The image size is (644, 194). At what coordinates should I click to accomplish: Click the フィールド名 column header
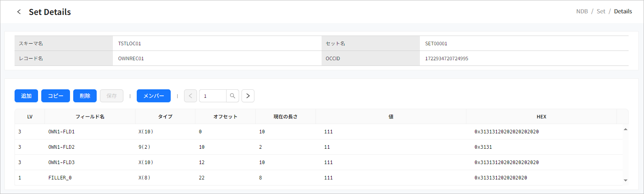90,116
